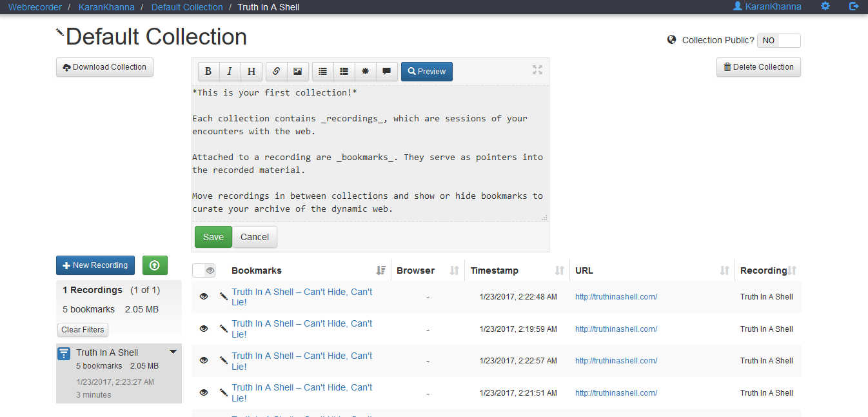Apply bold formatting in the editor toolbar
The width and height of the screenshot is (868, 417).
coord(208,72)
